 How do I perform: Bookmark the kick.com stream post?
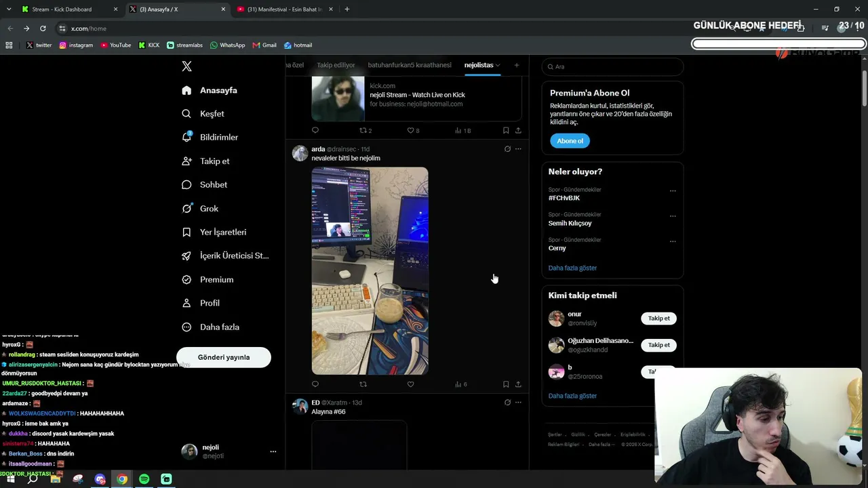click(506, 130)
